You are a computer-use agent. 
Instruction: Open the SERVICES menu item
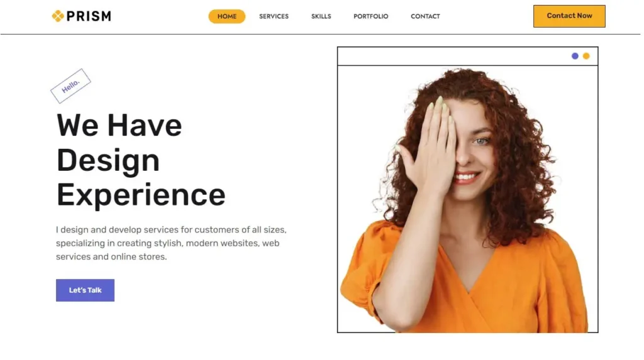(274, 16)
